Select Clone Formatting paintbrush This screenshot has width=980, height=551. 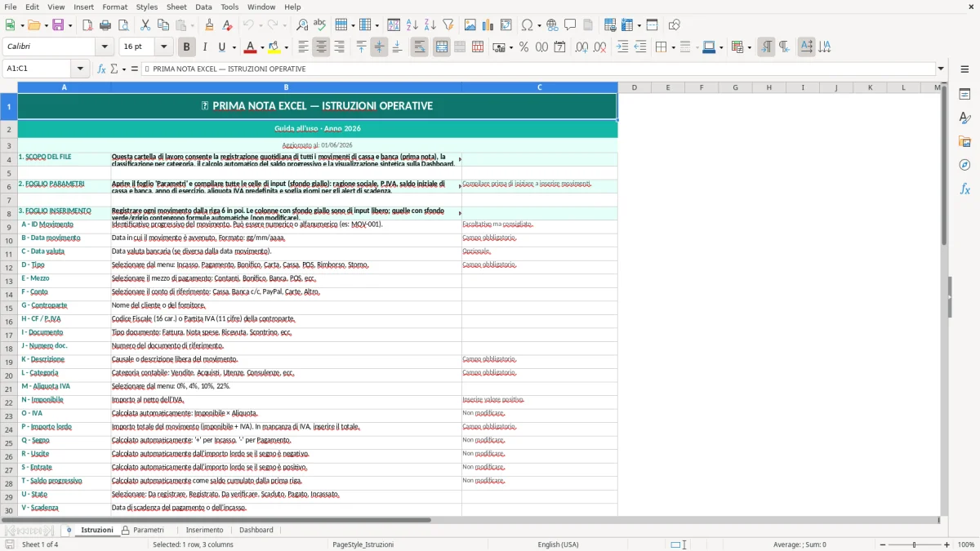209,25
